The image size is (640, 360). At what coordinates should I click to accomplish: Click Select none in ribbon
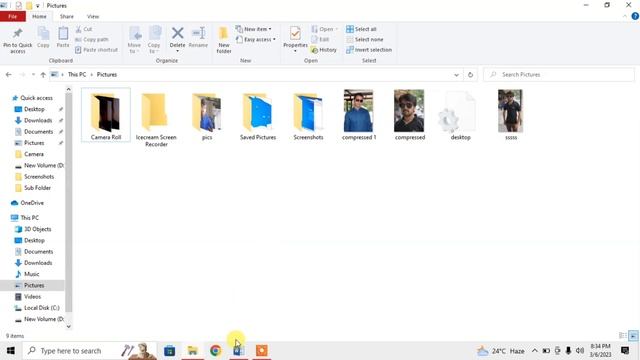coord(364,40)
